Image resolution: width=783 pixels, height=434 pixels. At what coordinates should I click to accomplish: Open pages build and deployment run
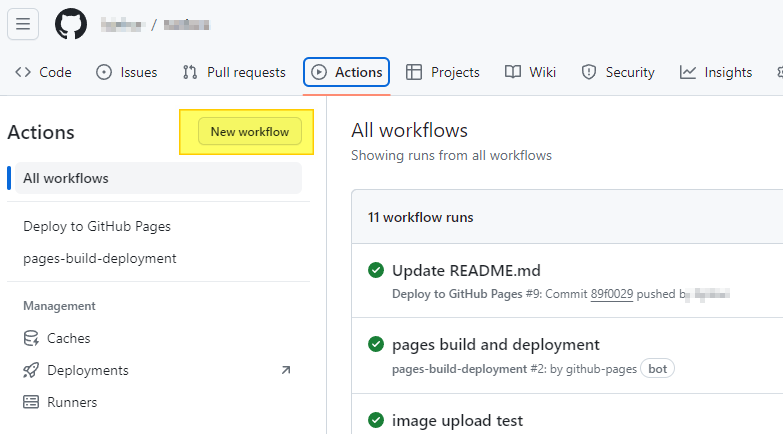click(495, 345)
